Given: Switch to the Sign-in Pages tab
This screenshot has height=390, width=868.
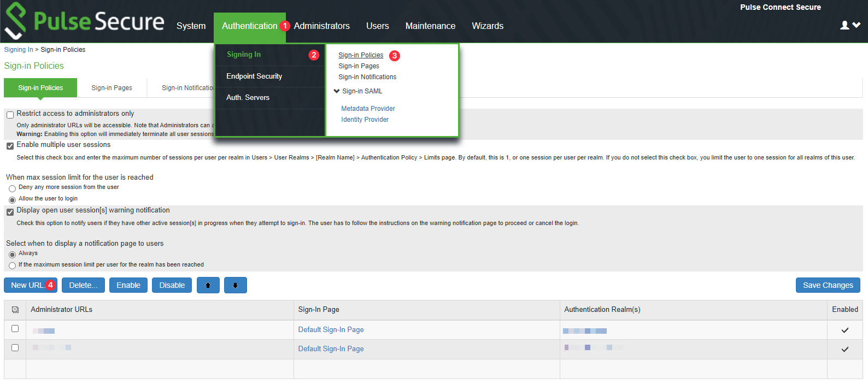Looking at the screenshot, I should pos(112,88).
